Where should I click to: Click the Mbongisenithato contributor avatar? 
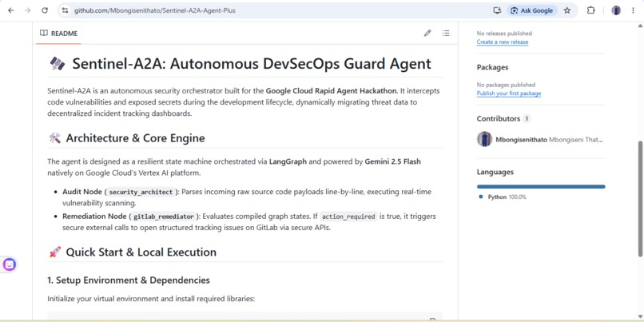pos(485,139)
